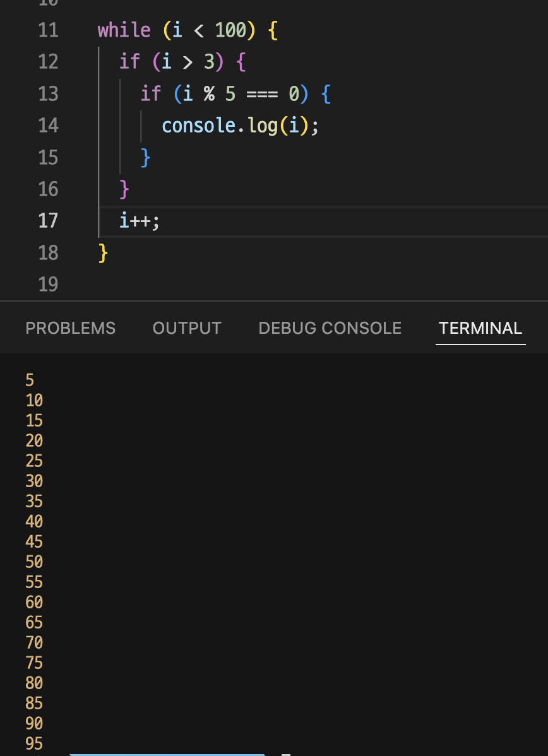This screenshot has height=756, width=548.
Task: Place cursor on the 'console' word
Action: pyautogui.click(x=198, y=126)
